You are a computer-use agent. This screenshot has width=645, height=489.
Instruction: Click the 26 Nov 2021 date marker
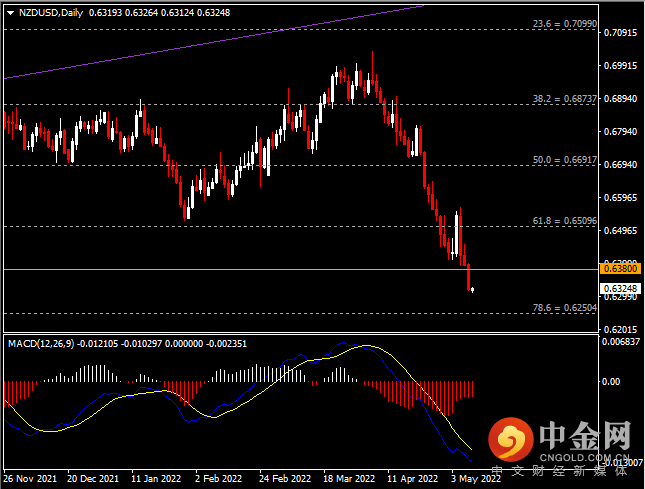point(28,479)
